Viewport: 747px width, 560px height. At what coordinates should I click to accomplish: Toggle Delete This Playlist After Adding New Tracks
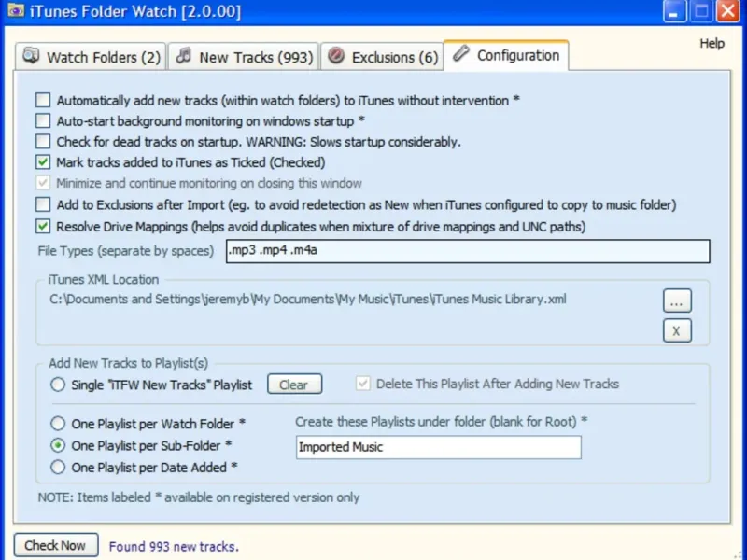tap(363, 384)
